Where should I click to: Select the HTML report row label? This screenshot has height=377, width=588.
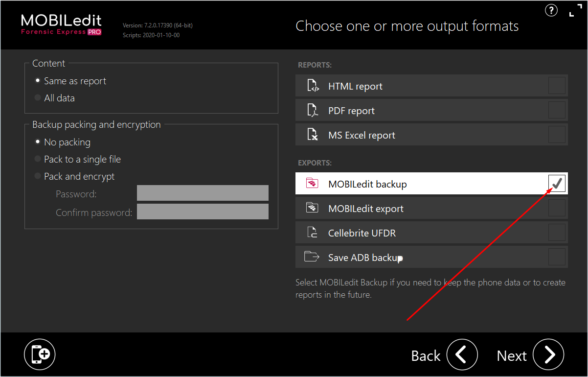point(355,86)
